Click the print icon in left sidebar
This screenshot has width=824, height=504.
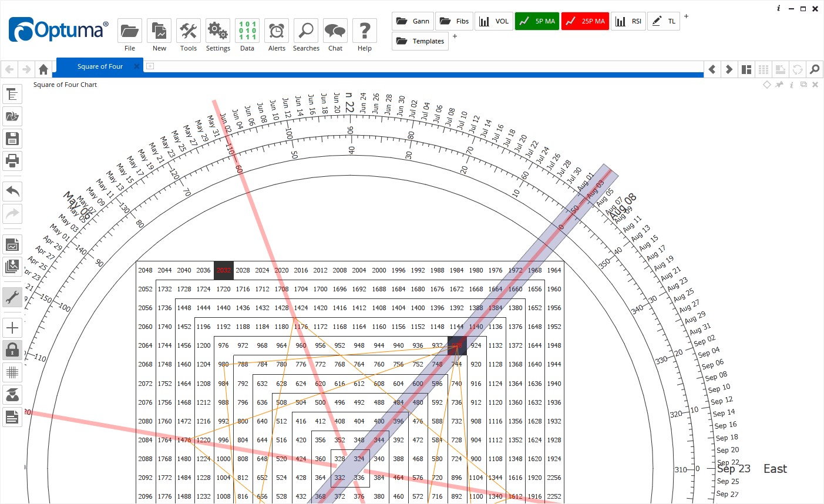coord(12,161)
